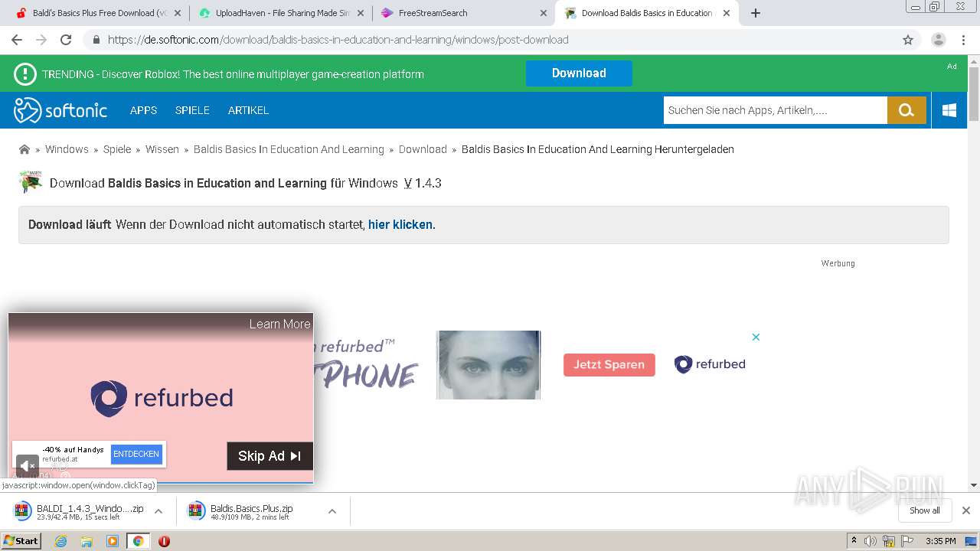Click the BALDI_1.4.3 zip file icon
This screenshot has height=551, width=980.
[22, 510]
